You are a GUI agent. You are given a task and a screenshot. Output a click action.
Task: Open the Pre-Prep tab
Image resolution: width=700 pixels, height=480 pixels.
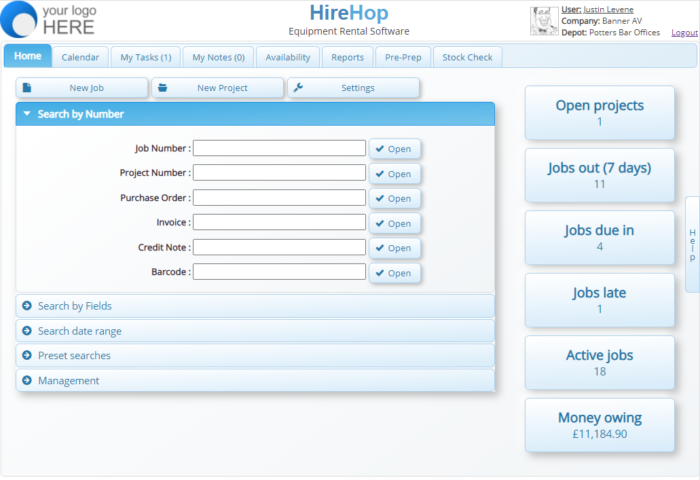tap(403, 57)
